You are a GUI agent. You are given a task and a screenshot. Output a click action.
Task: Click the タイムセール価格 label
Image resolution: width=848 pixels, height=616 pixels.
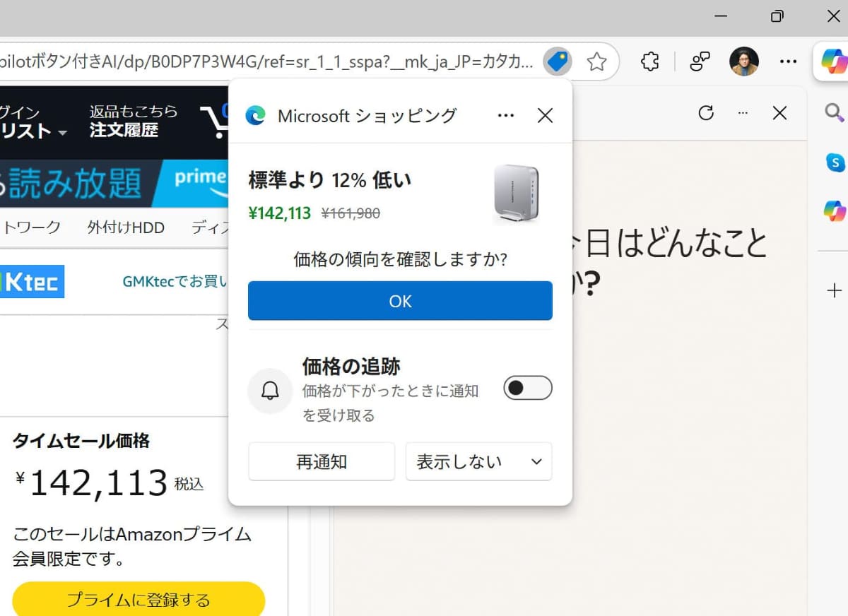(x=81, y=442)
